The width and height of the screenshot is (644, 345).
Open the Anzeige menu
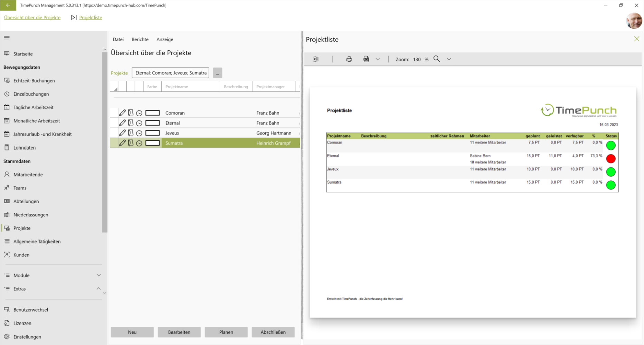(165, 39)
